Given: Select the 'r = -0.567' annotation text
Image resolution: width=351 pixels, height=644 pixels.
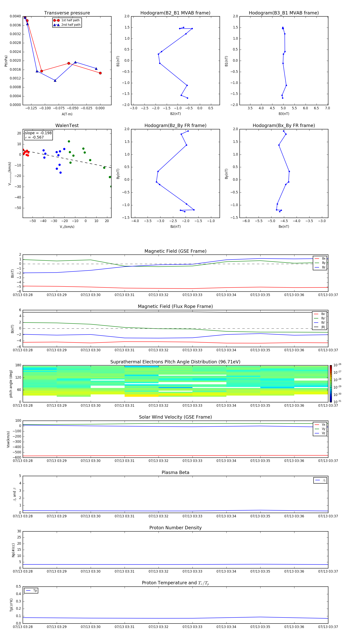Looking at the screenshot, I should point(35,137).
